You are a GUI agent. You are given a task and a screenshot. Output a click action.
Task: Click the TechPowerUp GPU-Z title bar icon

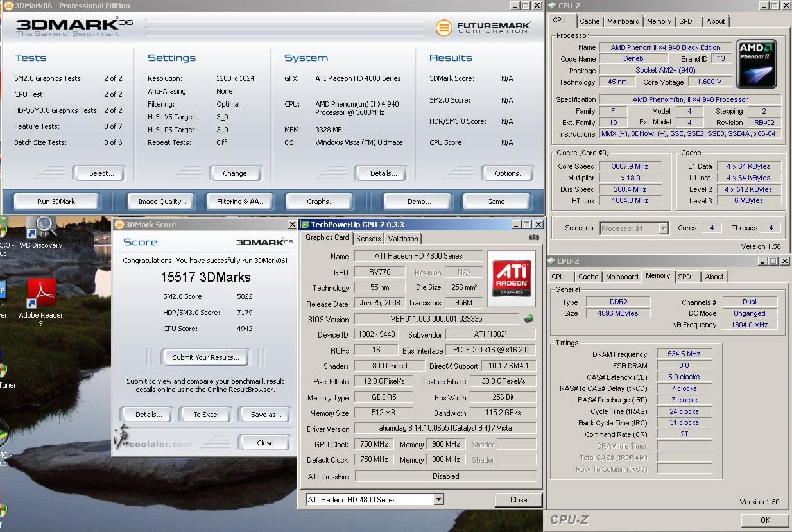pos(305,225)
